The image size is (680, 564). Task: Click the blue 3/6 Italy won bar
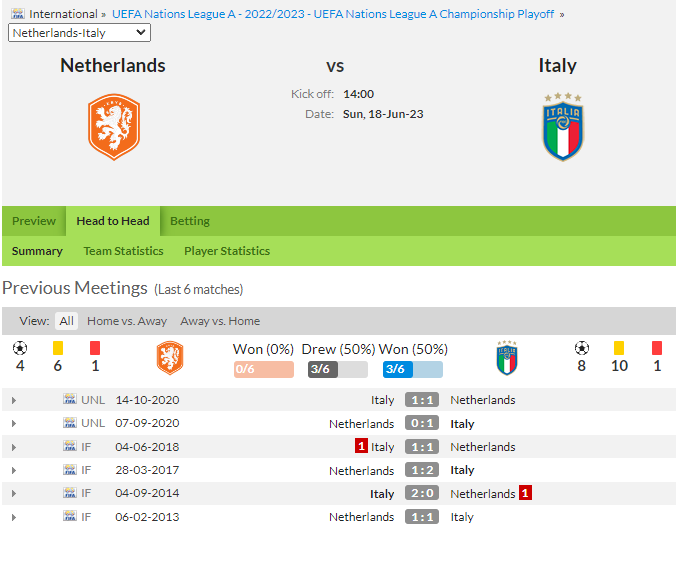click(x=413, y=369)
